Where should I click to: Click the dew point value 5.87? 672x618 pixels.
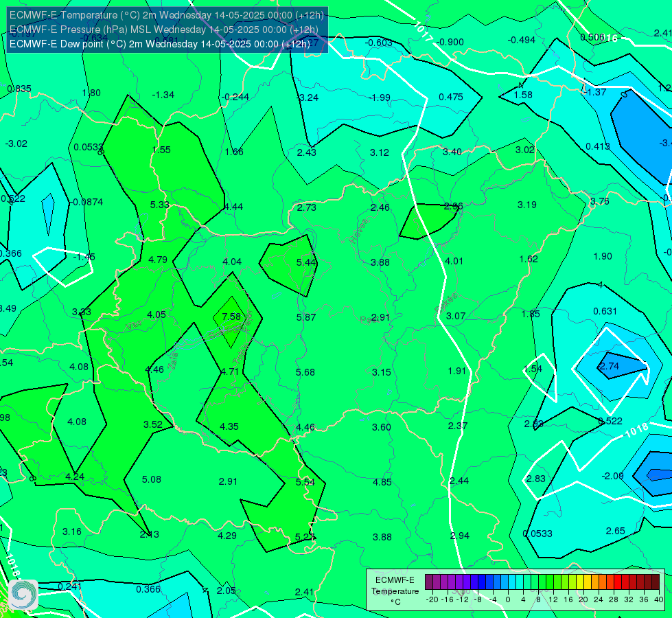(x=306, y=317)
